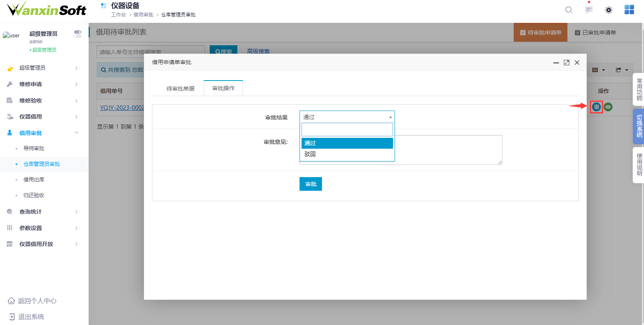The height and width of the screenshot is (325, 644).
Task: Click the green eye view icon
Action: [608, 107]
